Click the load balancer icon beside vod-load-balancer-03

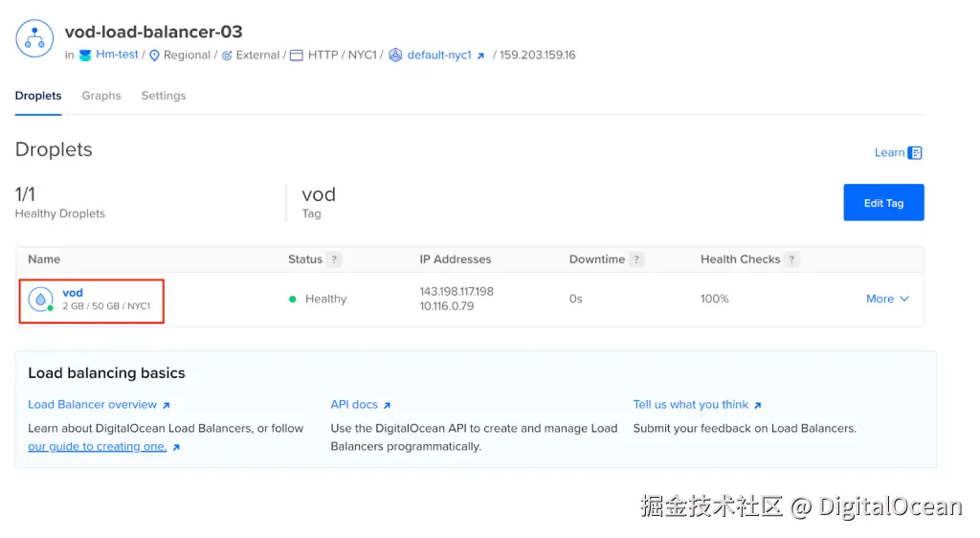(x=34, y=38)
